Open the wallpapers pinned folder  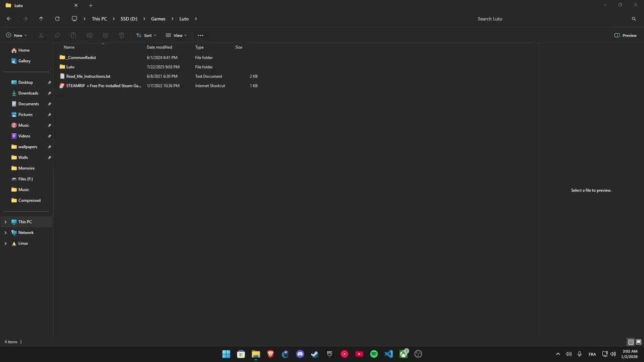[28, 147]
